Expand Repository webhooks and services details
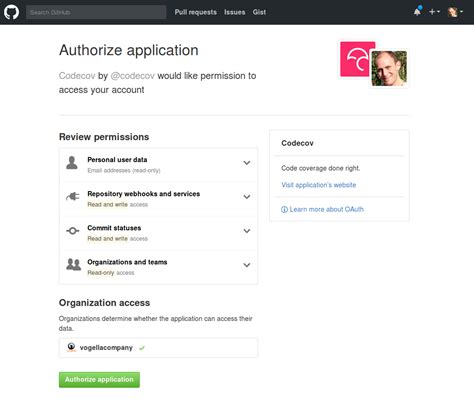The width and height of the screenshot is (474, 399). click(x=247, y=197)
